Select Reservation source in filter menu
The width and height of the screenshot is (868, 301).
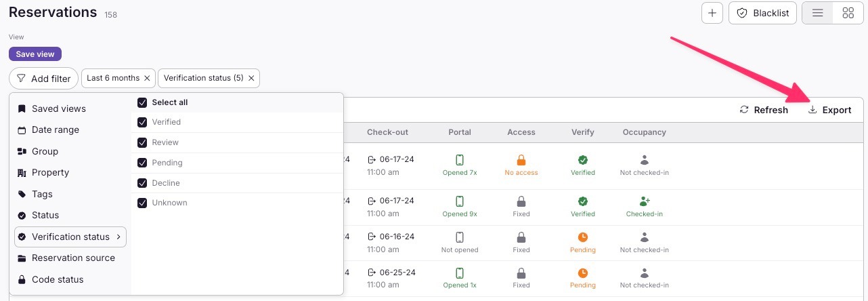73,258
